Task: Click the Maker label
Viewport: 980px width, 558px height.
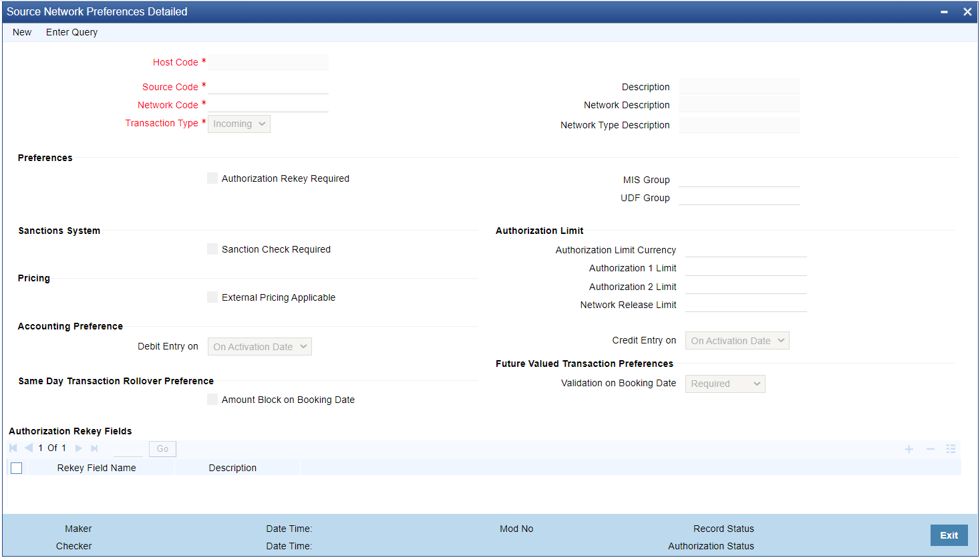Action: [78, 529]
